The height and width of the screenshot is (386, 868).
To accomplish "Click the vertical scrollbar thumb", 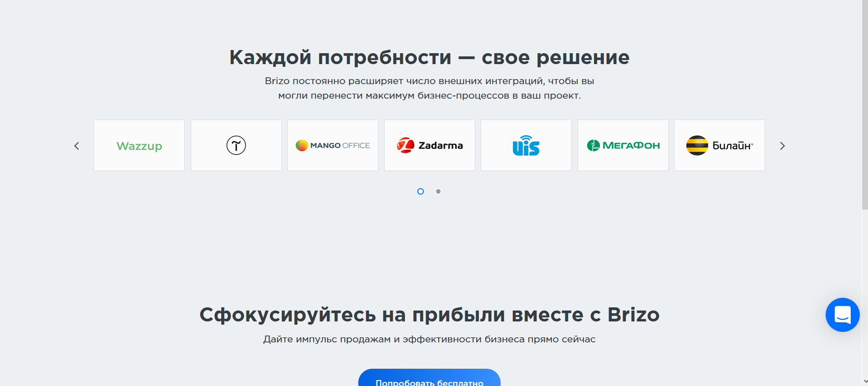I will point(865,105).
